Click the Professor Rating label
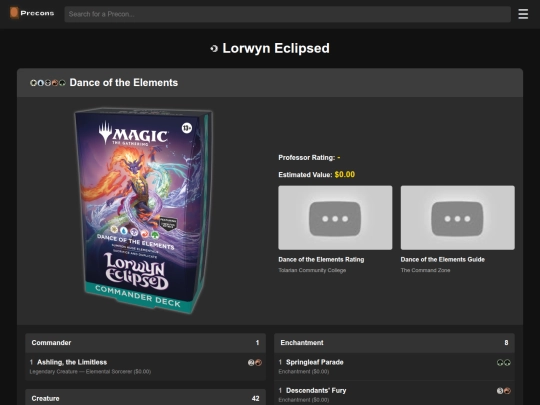 click(x=307, y=158)
